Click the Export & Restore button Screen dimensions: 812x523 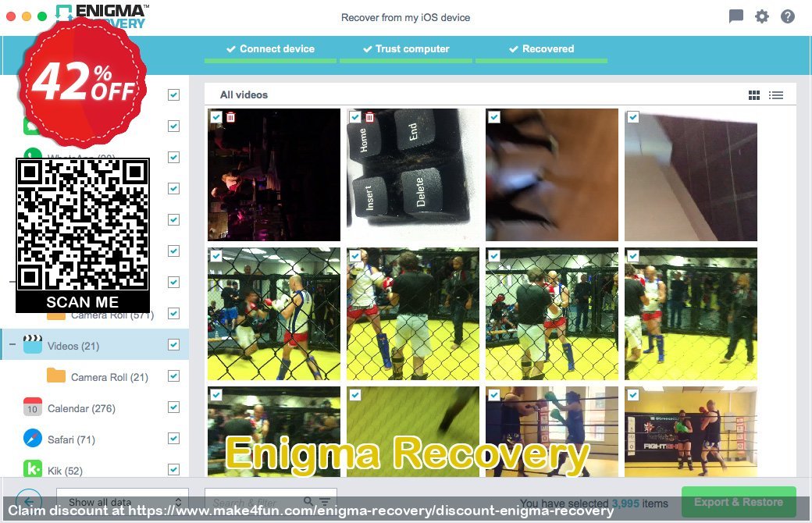[739, 502]
